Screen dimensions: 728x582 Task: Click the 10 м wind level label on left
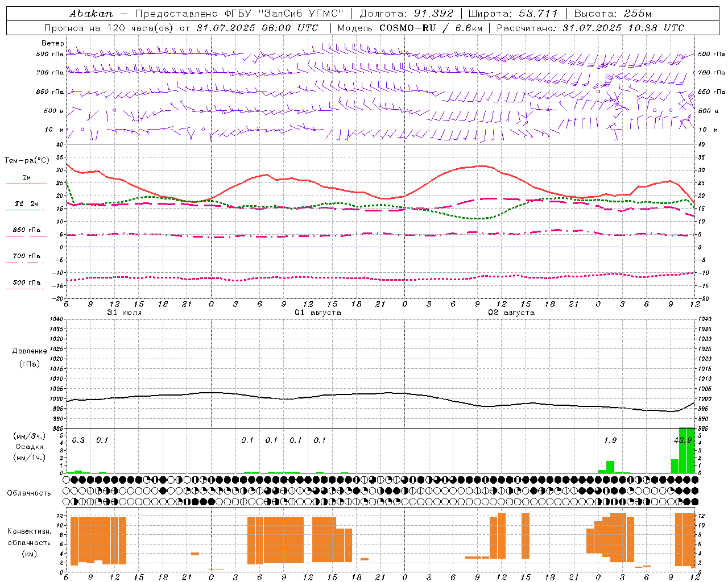pyautogui.click(x=54, y=130)
